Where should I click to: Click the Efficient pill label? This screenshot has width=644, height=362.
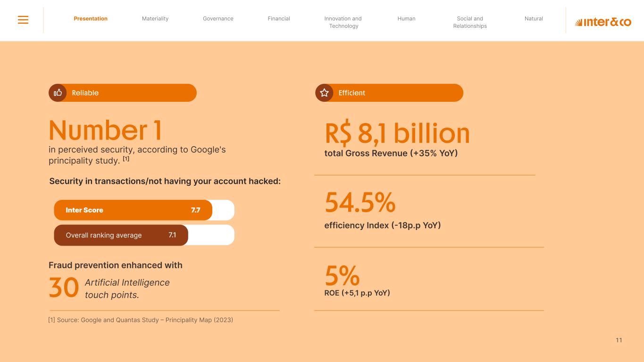tap(352, 93)
